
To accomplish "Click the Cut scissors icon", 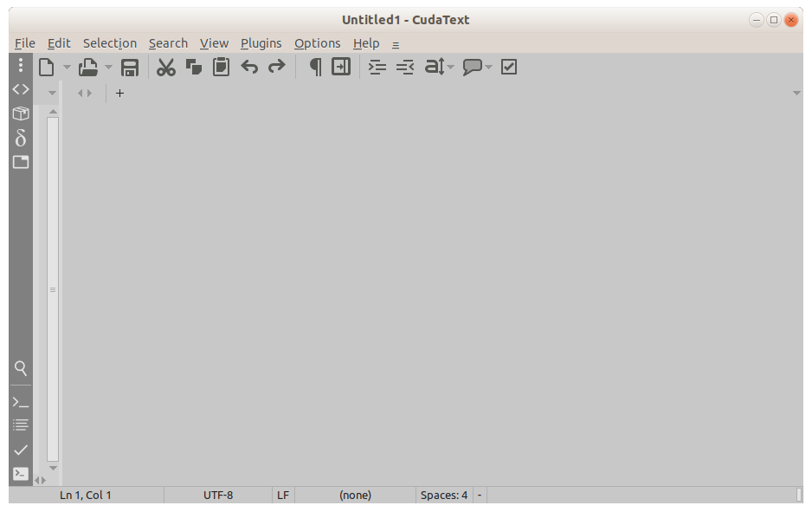I will click(x=166, y=67).
